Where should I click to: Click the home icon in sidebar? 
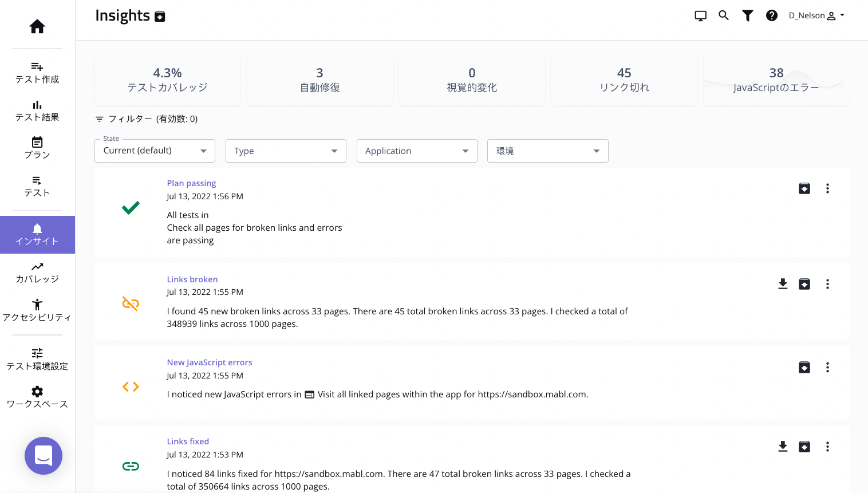click(37, 26)
